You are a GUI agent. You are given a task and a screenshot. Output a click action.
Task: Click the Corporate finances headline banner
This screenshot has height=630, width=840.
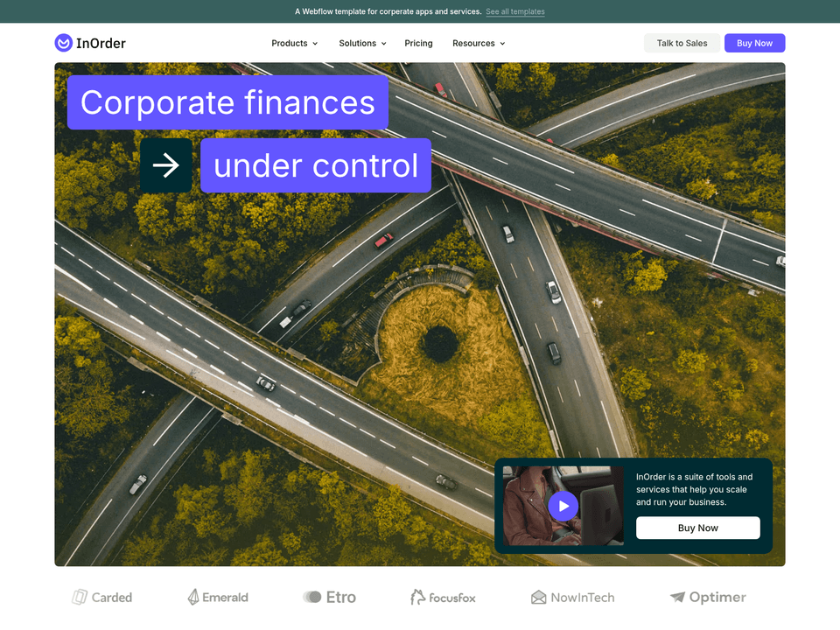[227, 102]
